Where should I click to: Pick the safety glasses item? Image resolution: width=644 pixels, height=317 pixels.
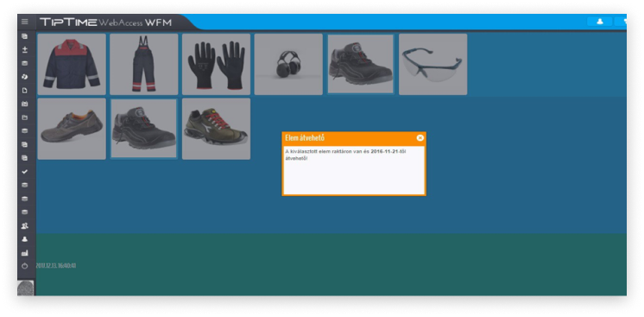(x=432, y=64)
